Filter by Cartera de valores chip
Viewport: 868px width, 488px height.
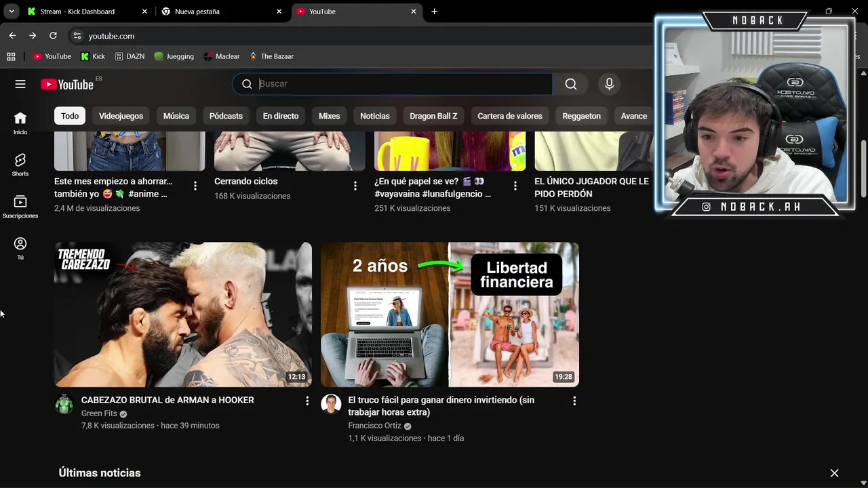pyautogui.click(x=510, y=116)
